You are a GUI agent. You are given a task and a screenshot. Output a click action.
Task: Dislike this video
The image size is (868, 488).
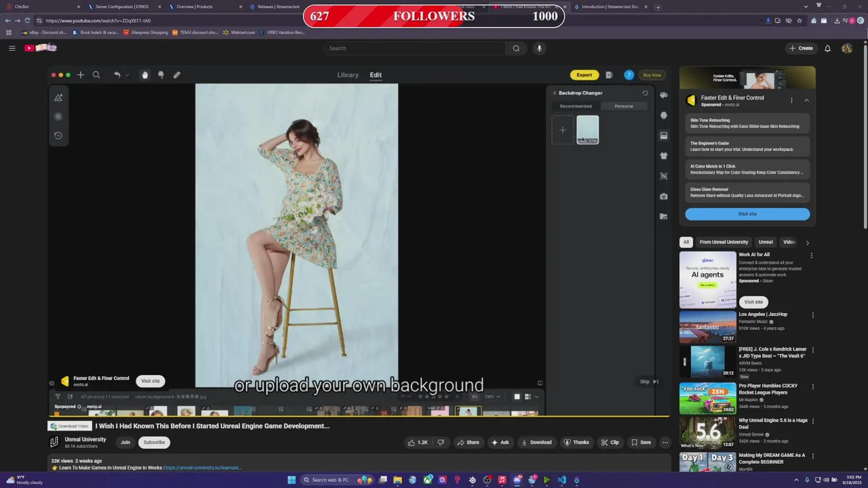pyautogui.click(x=441, y=443)
